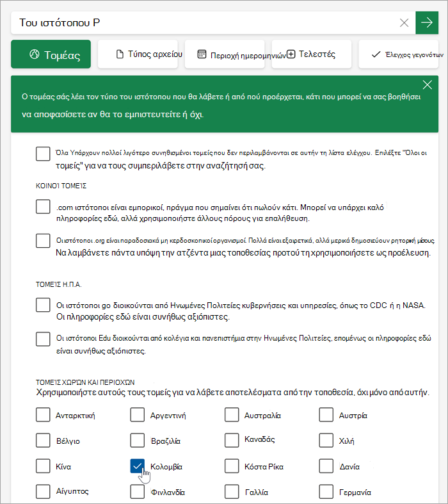Close the green domain info banner
The height and width of the screenshot is (504, 448).
pyautogui.click(x=427, y=85)
